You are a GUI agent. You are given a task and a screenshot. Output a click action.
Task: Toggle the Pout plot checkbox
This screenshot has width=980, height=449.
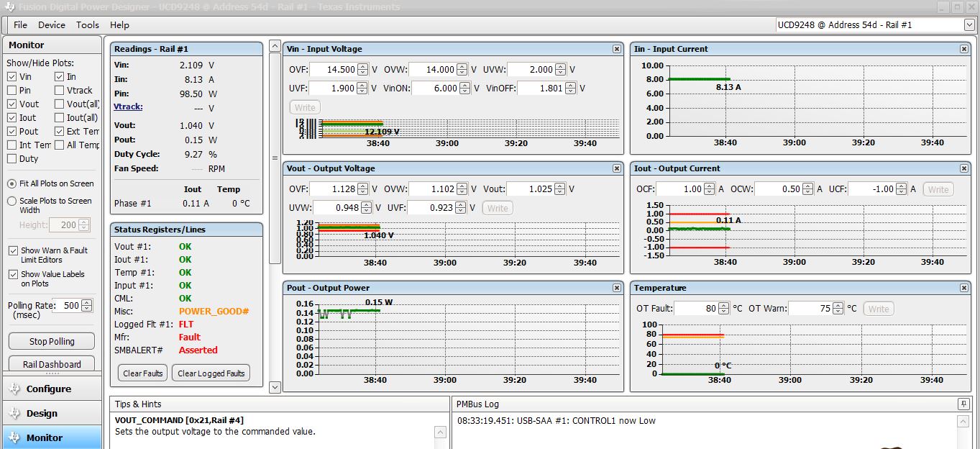[12, 131]
